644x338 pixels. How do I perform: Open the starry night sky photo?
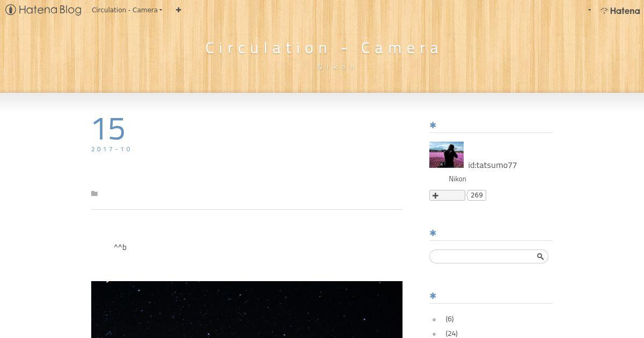(x=247, y=310)
